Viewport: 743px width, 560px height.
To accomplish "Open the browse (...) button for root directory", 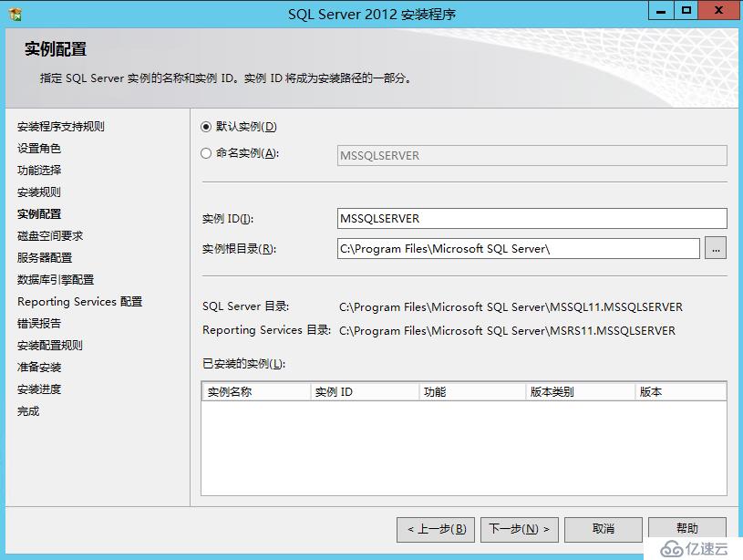I will [716, 248].
